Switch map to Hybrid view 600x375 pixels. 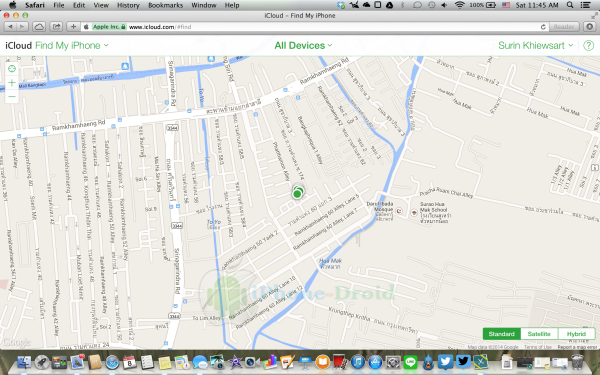click(576, 334)
